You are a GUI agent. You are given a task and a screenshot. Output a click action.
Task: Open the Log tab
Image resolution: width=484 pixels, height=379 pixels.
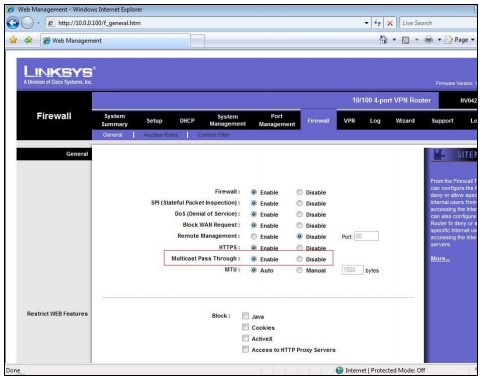click(x=375, y=121)
